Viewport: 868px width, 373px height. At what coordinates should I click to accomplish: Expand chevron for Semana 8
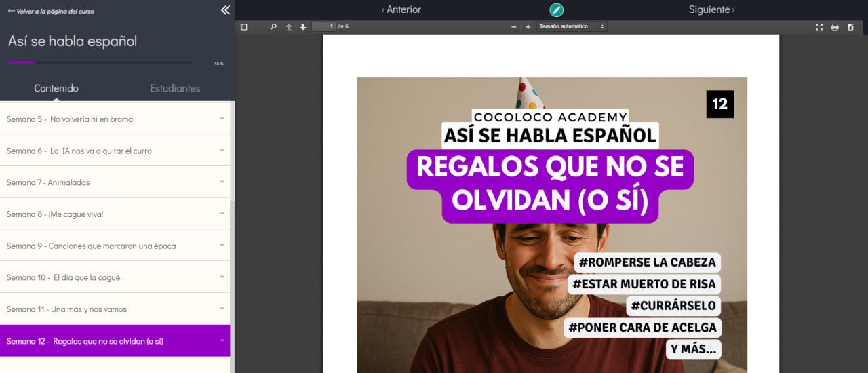(222, 213)
